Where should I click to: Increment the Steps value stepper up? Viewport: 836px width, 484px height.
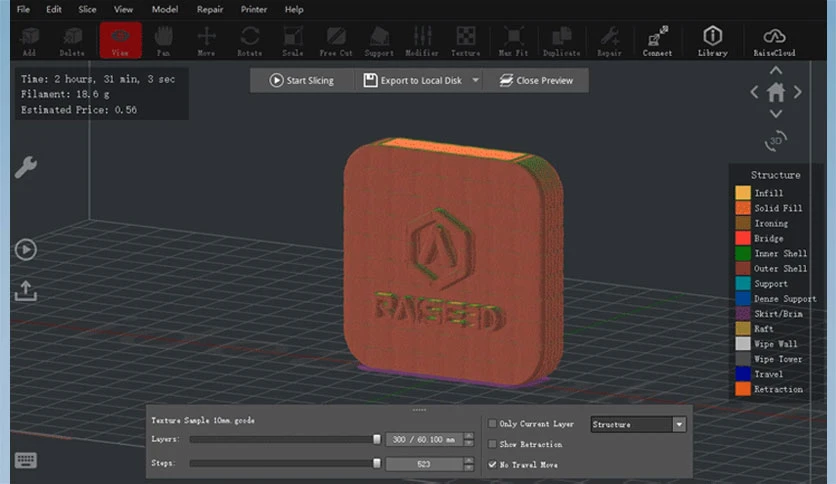point(469,461)
